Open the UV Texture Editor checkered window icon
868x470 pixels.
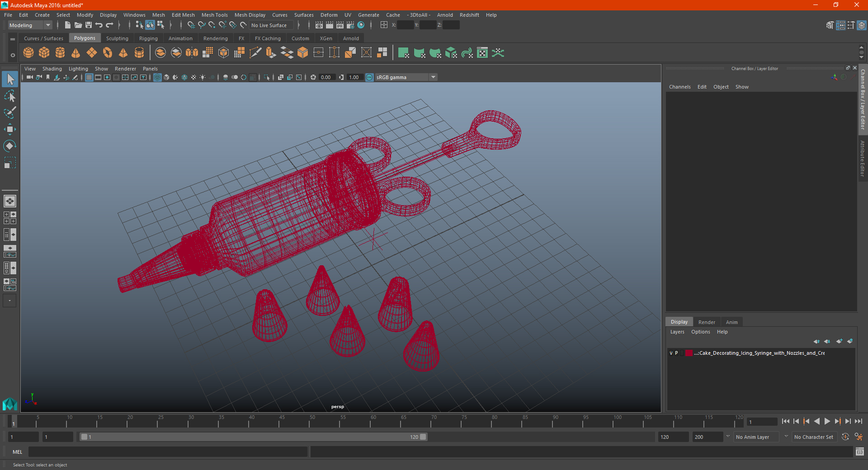(x=482, y=53)
